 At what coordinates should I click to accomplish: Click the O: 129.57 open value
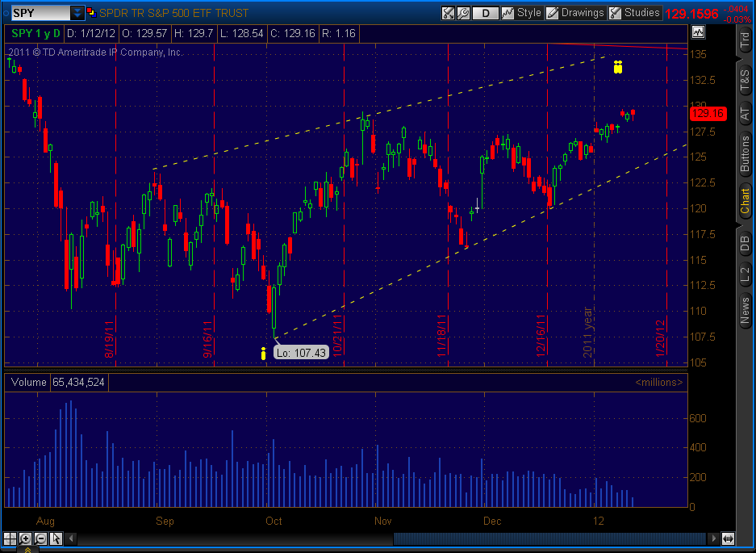pyautogui.click(x=144, y=33)
